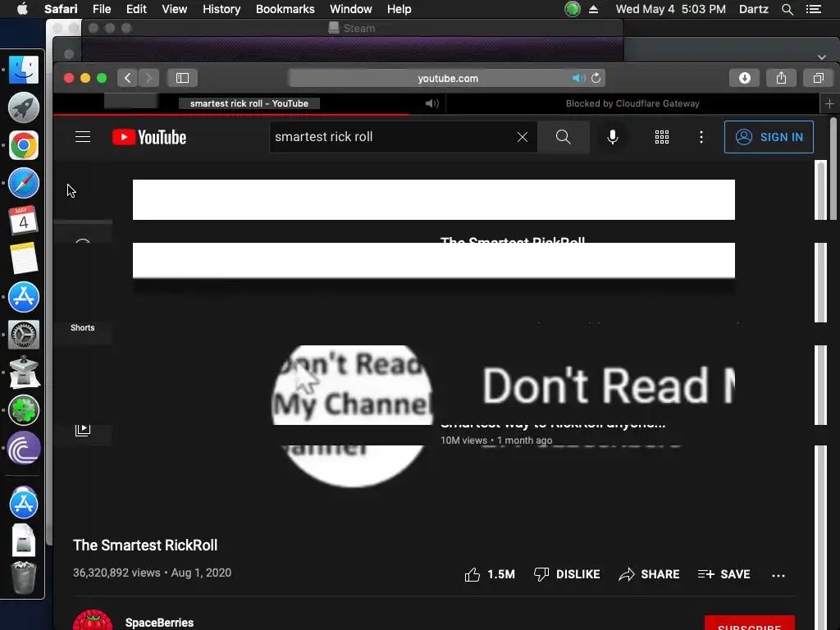Screen dimensions: 840x630
Task: Open the Safari menu in menu bar
Action: click(61, 9)
